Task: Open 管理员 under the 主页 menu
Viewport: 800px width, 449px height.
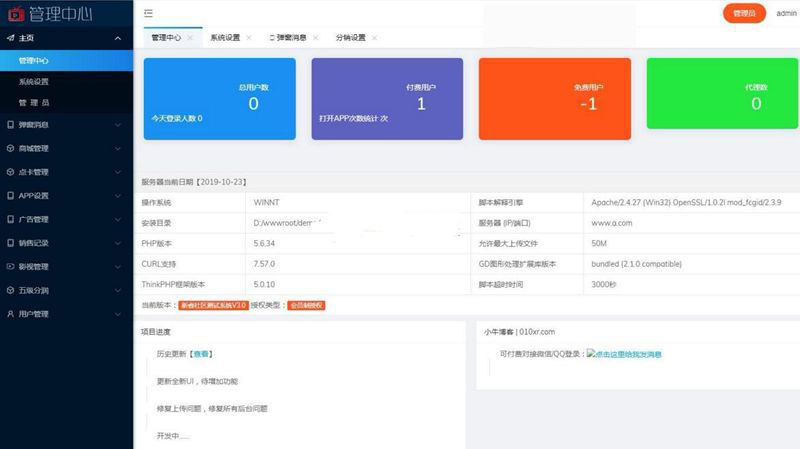Action: click(x=34, y=102)
